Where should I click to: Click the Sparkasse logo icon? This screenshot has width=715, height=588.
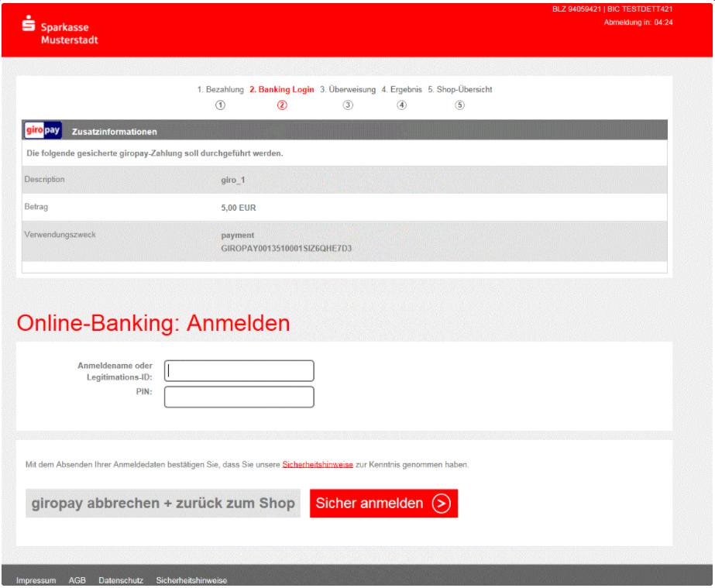(x=29, y=23)
